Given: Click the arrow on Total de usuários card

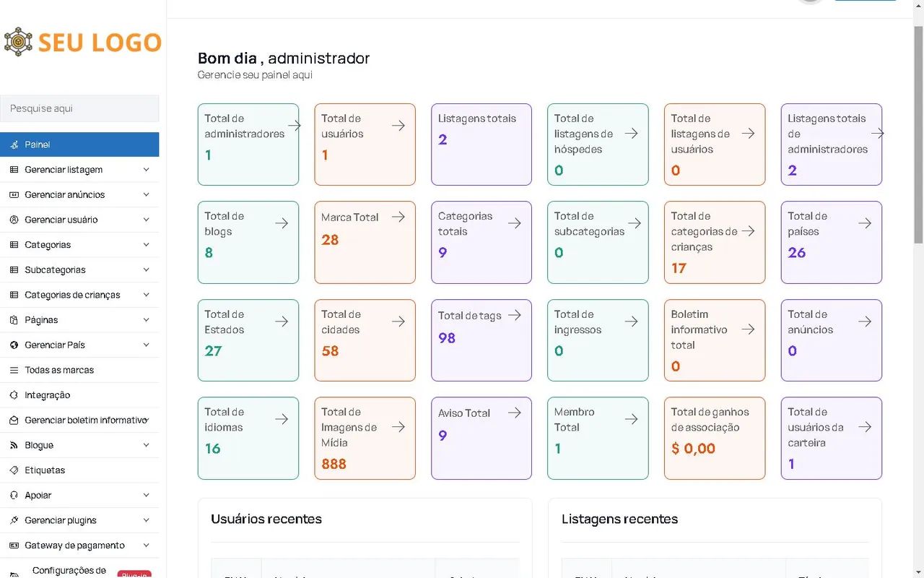Looking at the screenshot, I should click(x=398, y=124).
